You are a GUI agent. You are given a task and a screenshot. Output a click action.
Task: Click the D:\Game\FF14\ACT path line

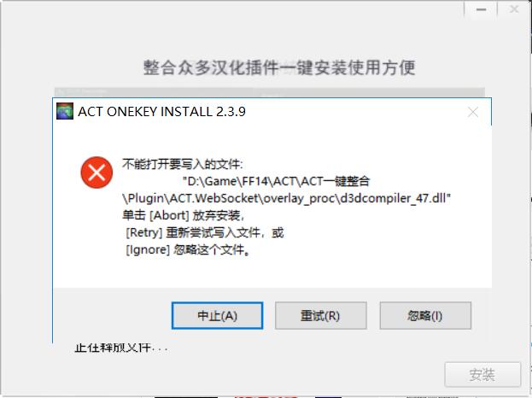(276, 181)
